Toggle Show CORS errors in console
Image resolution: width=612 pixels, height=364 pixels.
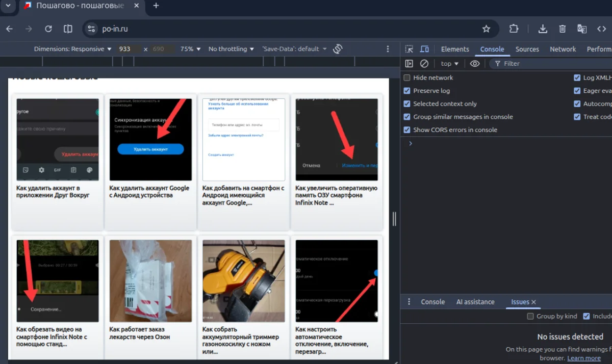407,129
